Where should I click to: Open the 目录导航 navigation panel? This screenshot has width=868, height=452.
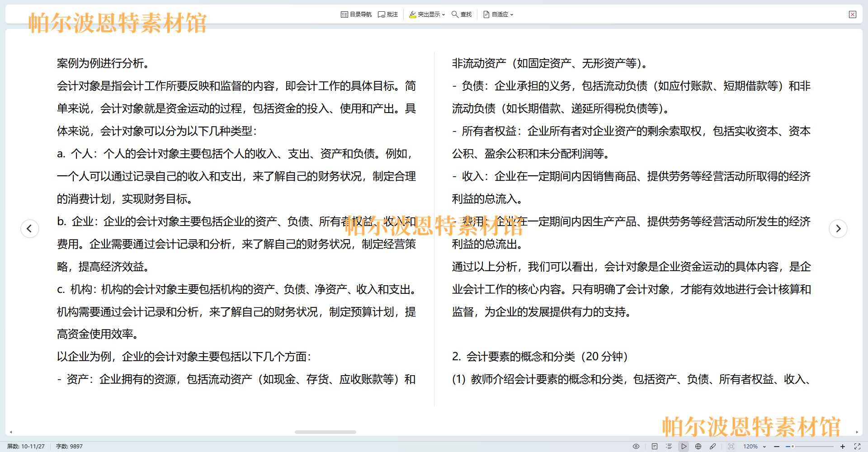[x=356, y=14]
